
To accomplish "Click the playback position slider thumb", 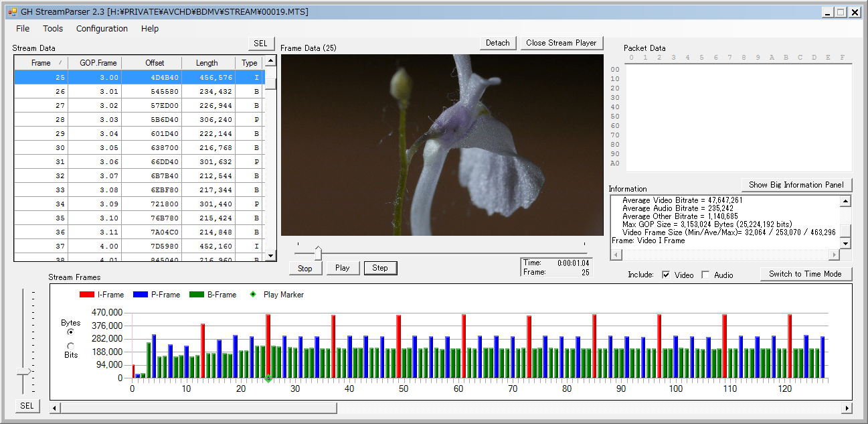I will 318,253.
